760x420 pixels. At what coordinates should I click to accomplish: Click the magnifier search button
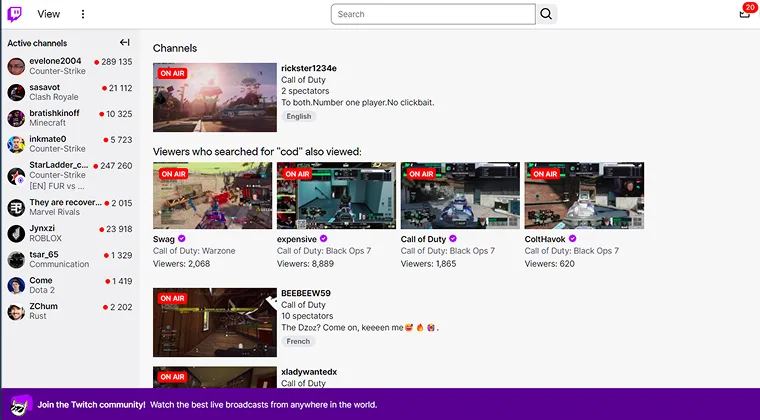pos(546,14)
